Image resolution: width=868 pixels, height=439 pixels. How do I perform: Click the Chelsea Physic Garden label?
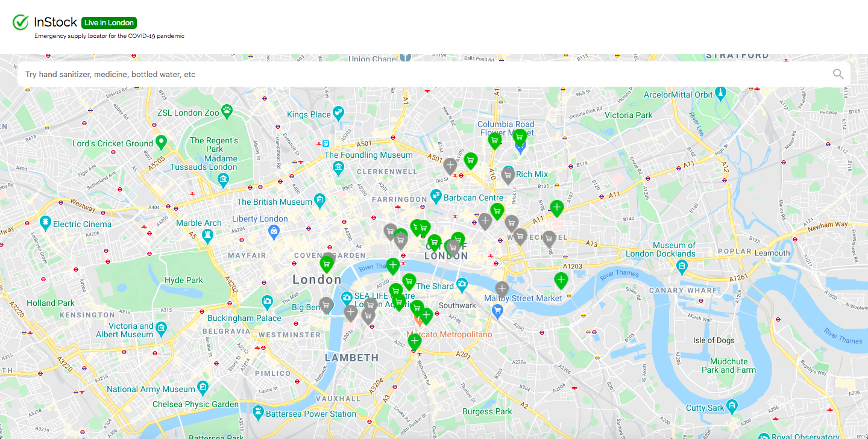click(x=195, y=404)
